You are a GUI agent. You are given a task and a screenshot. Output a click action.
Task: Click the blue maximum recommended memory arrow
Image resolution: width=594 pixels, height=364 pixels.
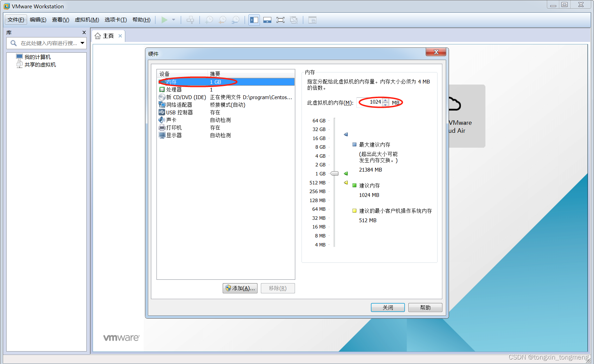pyautogui.click(x=346, y=134)
